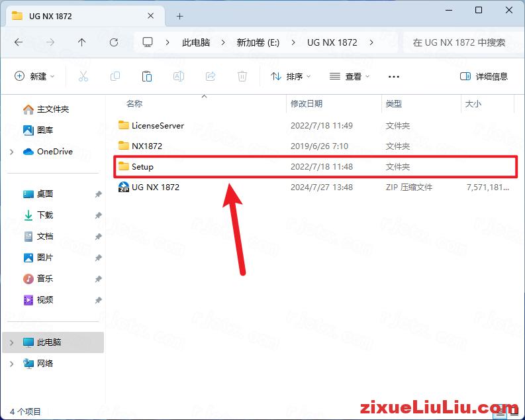
Task: Select 此电脑 in the sidebar
Action: click(x=53, y=342)
